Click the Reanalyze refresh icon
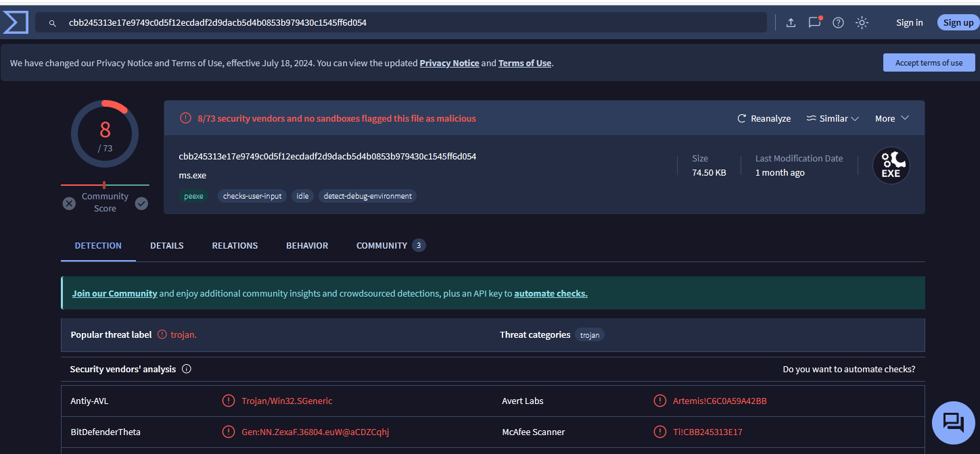The height and width of the screenshot is (454, 980). point(742,118)
